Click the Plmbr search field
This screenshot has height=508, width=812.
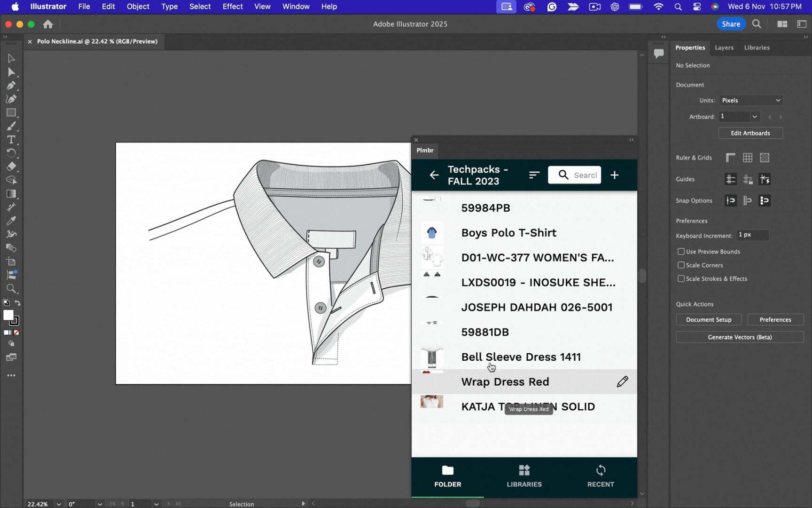point(574,175)
